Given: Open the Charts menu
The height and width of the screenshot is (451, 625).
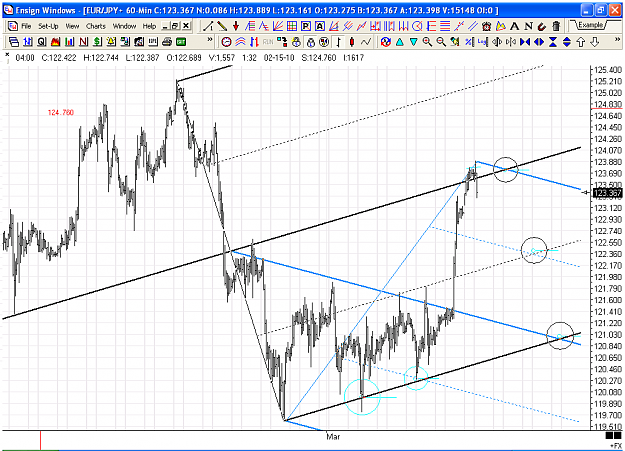Looking at the screenshot, I should pos(96,26).
